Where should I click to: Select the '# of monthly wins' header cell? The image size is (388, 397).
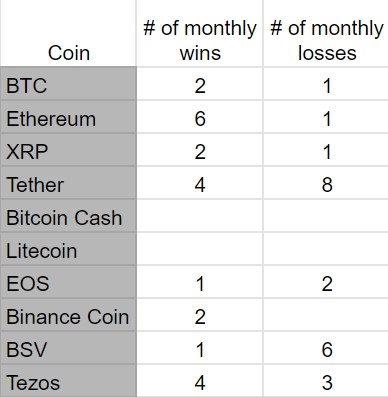click(x=200, y=33)
